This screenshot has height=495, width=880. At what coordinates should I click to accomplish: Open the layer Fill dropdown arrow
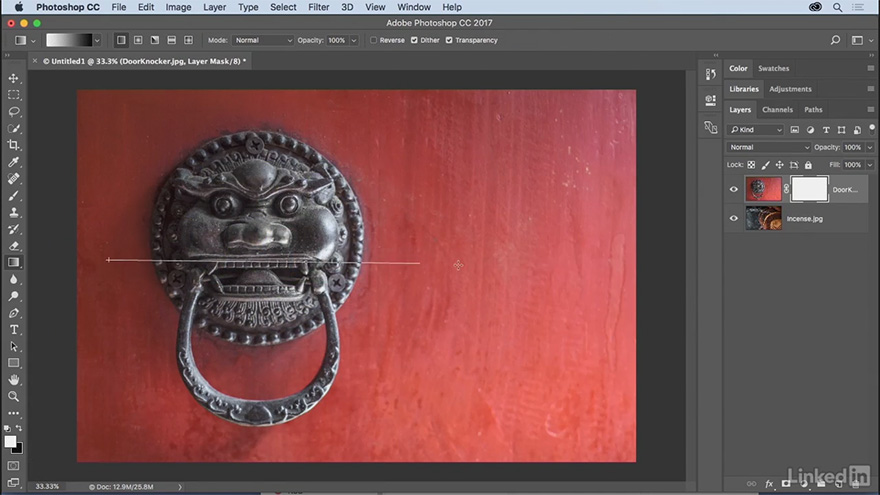870,165
